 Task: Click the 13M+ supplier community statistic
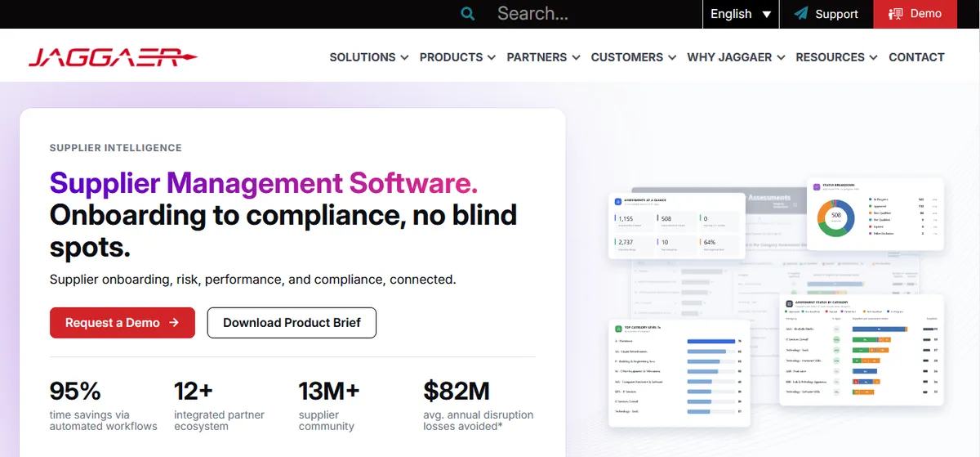coord(330,405)
